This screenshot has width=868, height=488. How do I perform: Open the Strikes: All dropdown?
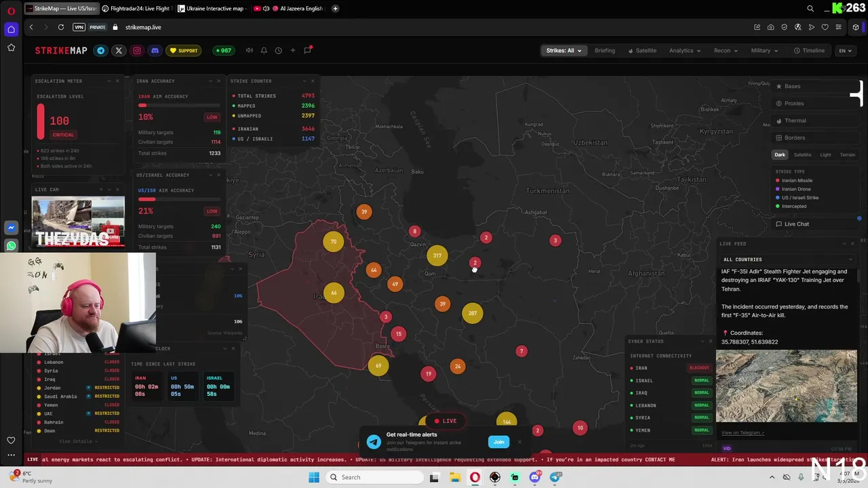564,50
